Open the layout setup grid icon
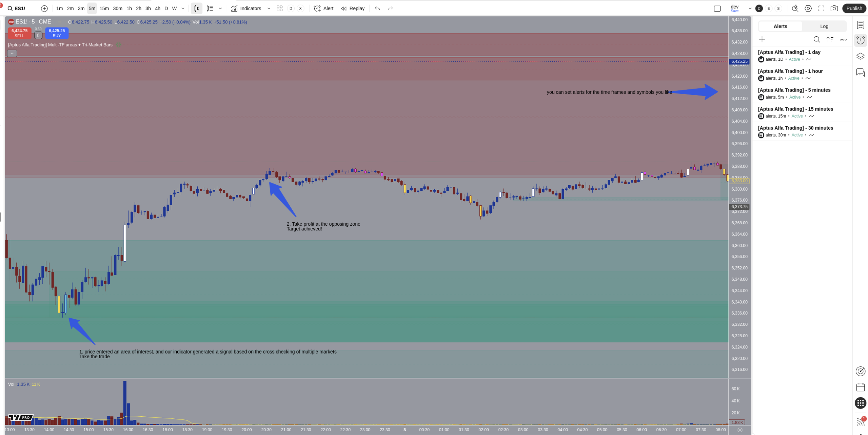 pos(279,8)
